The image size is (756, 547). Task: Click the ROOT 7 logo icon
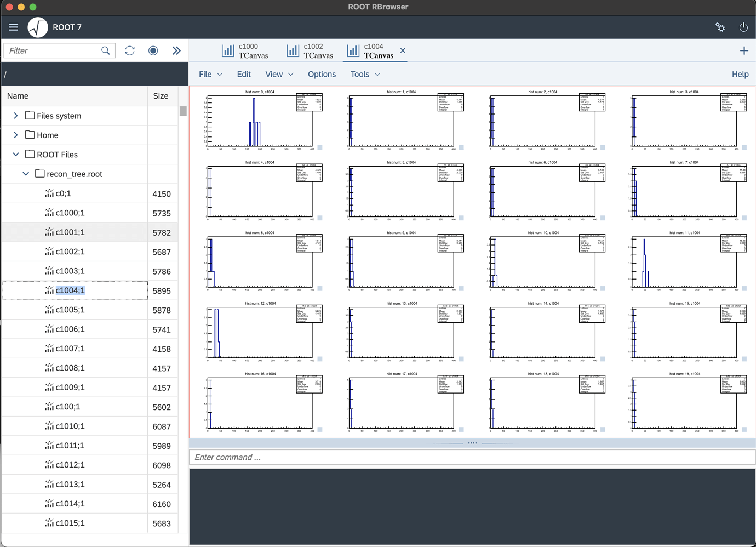coord(38,27)
